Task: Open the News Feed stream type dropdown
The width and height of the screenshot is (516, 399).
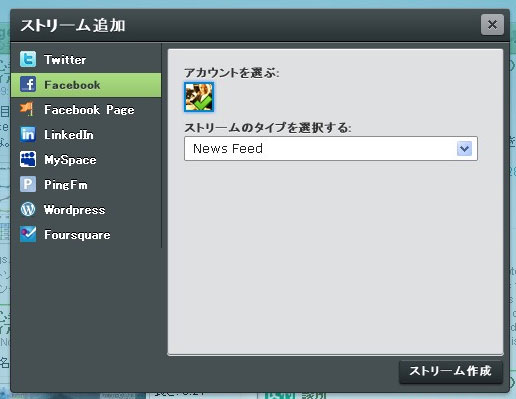Action: [331, 149]
